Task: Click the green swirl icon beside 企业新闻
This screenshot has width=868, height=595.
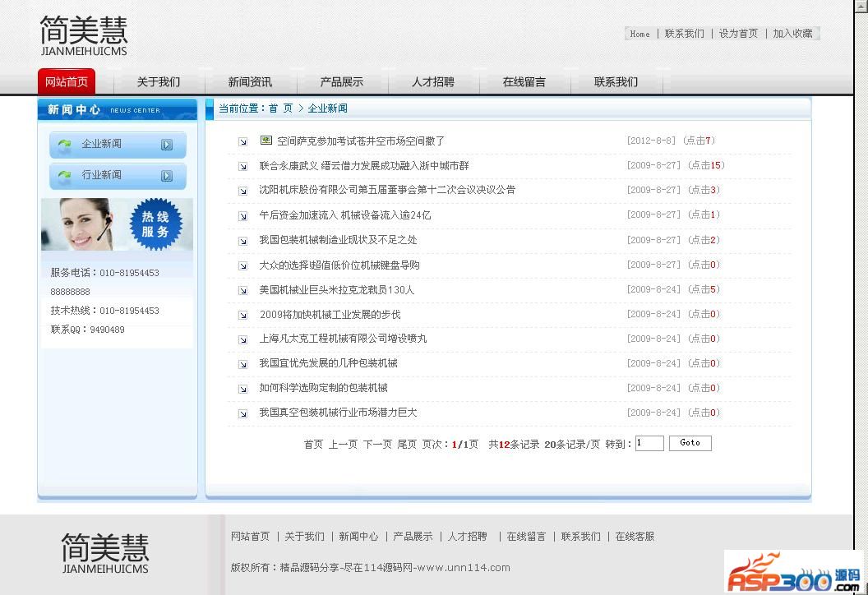Action: coord(64,145)
